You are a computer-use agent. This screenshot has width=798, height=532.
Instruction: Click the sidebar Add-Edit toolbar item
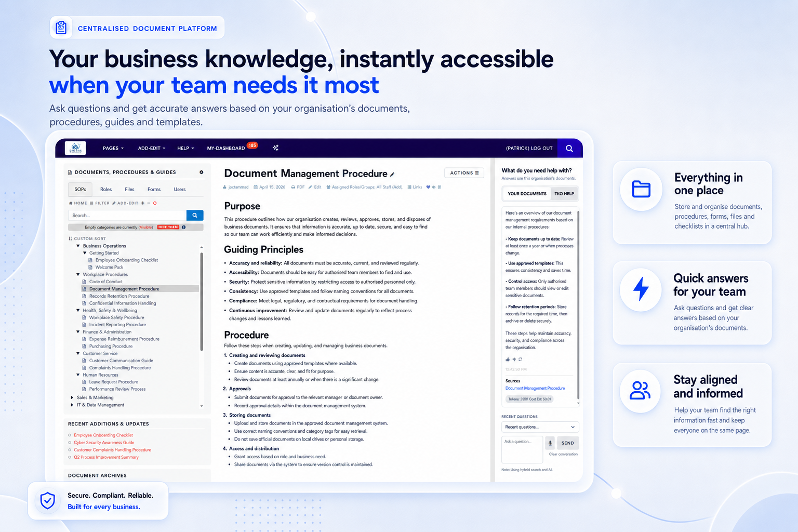coord(125,203)
